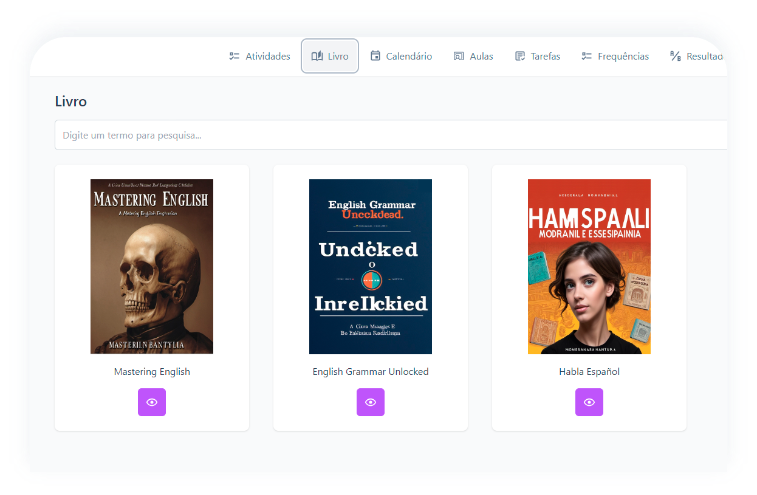View Mastering English with the eye button
Image resolution: width=757 pixels, height=495 pixels.
coord(152,402)
